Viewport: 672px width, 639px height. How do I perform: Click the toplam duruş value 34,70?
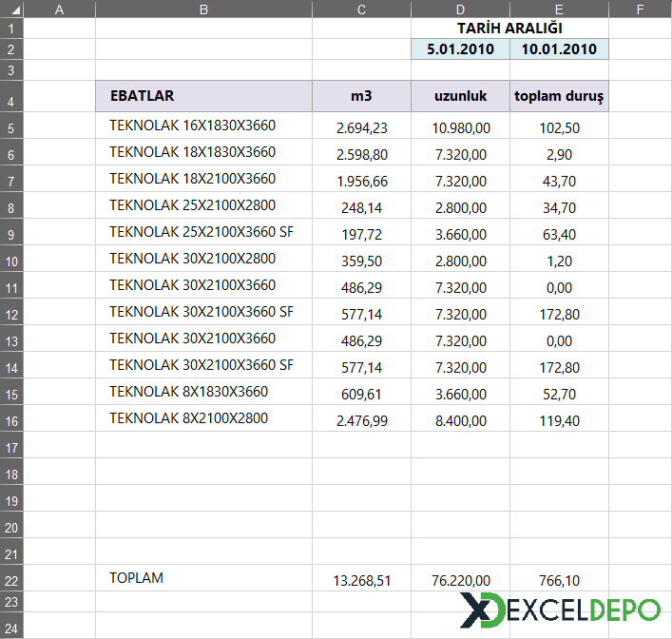pyautogui.click(x=559, y=207)
